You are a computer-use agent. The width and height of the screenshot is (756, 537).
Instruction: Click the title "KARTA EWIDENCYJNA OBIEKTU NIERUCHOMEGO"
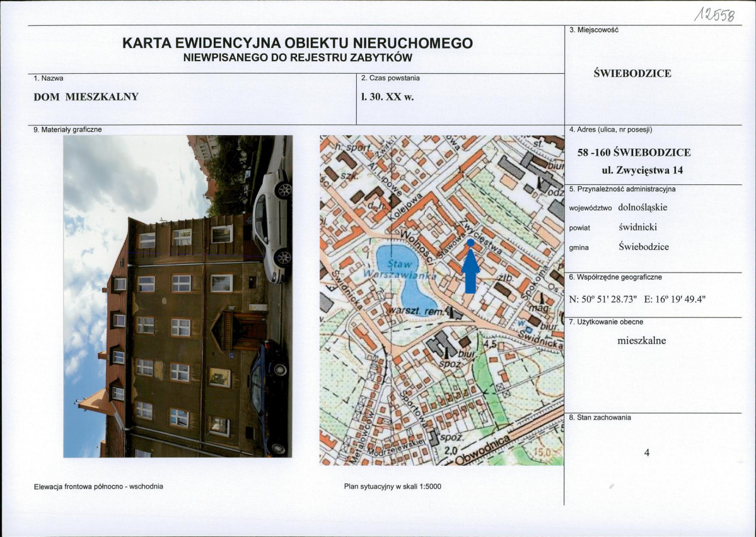(x=298, y=43)
